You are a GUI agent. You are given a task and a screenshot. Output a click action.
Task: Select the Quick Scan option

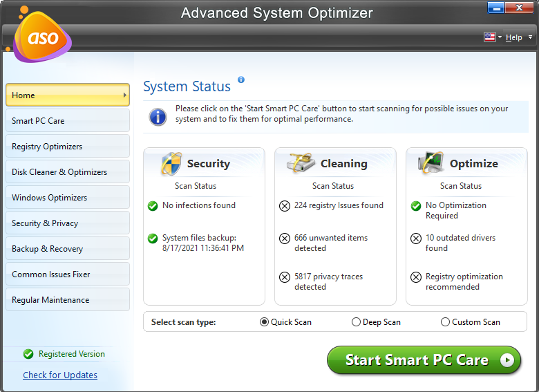click(x=264, y=322)
